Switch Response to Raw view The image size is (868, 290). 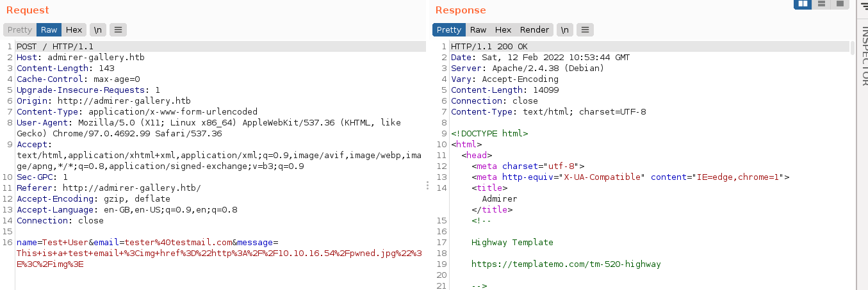[478, 30]
